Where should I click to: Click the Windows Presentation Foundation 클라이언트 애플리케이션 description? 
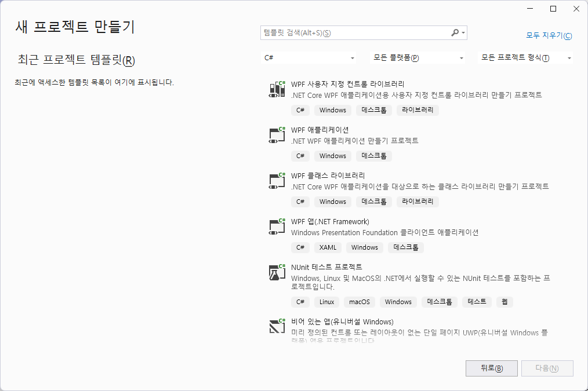384,233
